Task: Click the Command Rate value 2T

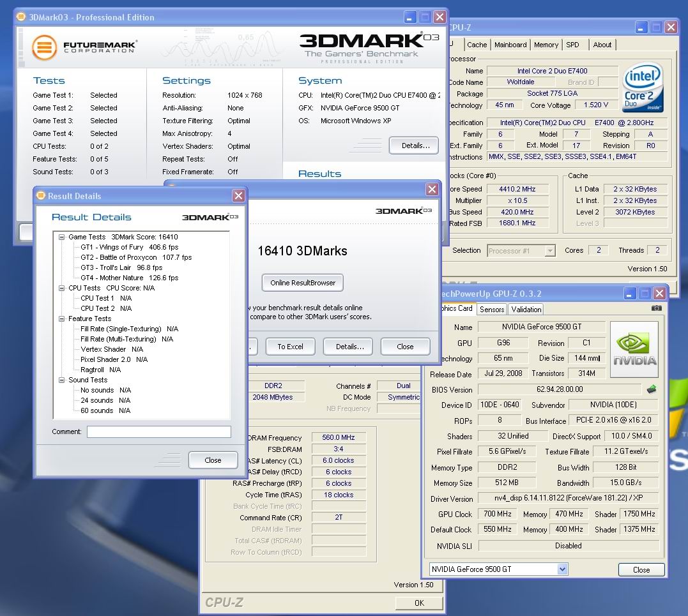Action: pos(339,517)
